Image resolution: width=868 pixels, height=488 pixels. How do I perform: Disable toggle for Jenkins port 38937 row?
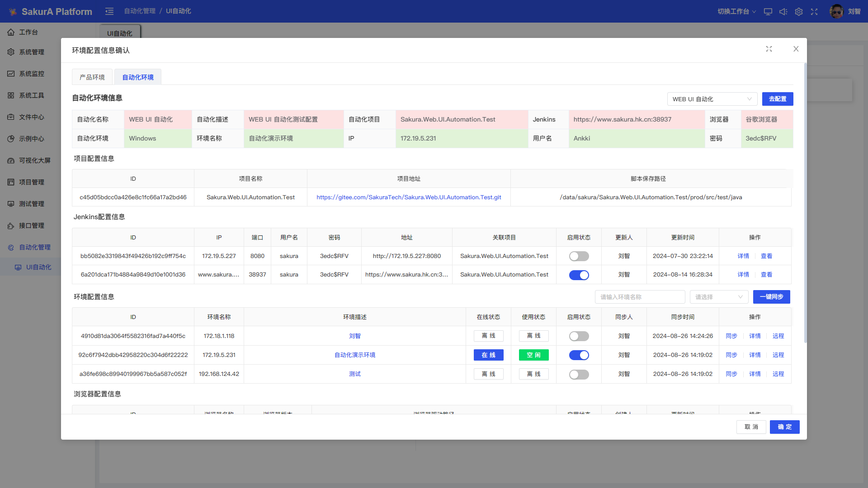click(579, 275)
